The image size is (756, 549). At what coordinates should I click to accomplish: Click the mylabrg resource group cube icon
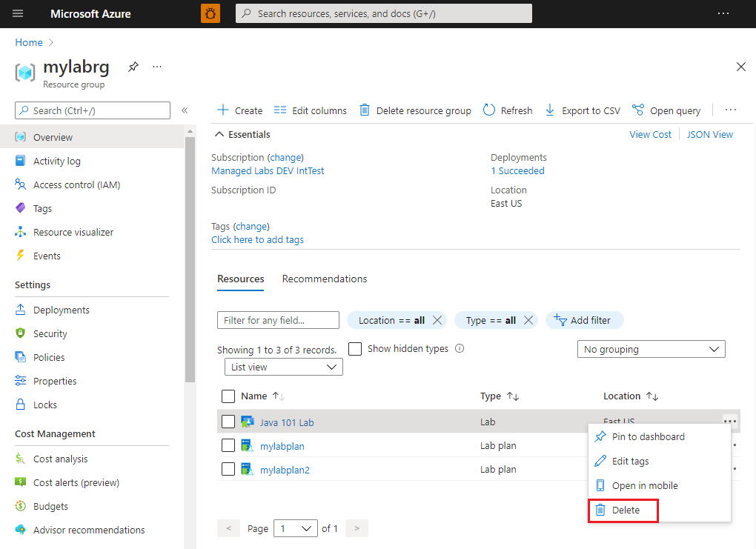[x=25, y=73]
